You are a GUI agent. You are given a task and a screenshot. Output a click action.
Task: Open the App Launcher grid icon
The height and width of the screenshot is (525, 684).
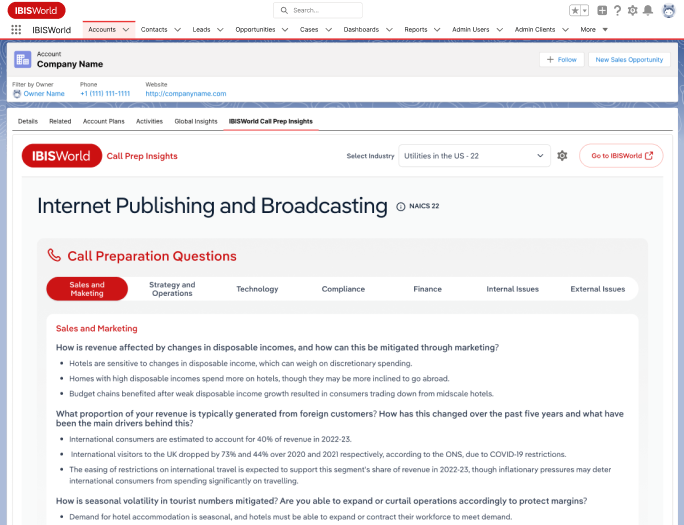tap(16, 30)
